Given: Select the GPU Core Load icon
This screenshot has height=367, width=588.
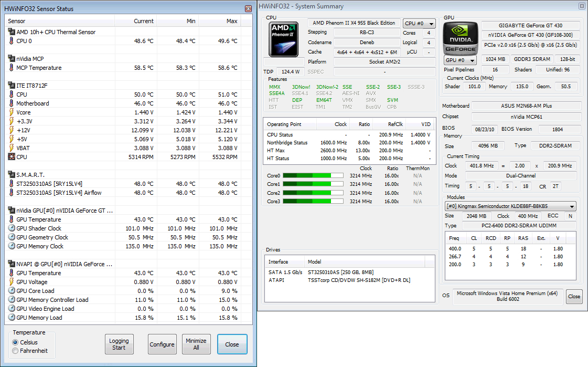Looking at the screenshot, I should coord(12,291).
